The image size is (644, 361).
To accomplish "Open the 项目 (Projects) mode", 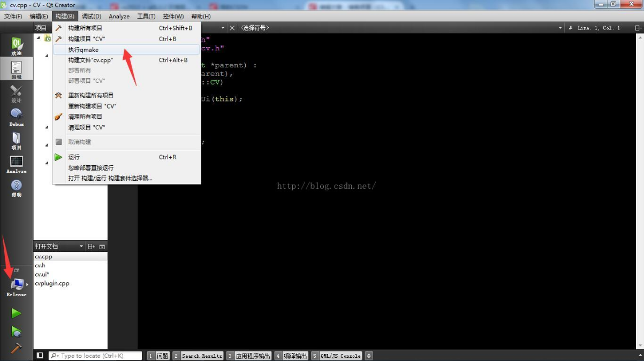I will click(16, 141).
